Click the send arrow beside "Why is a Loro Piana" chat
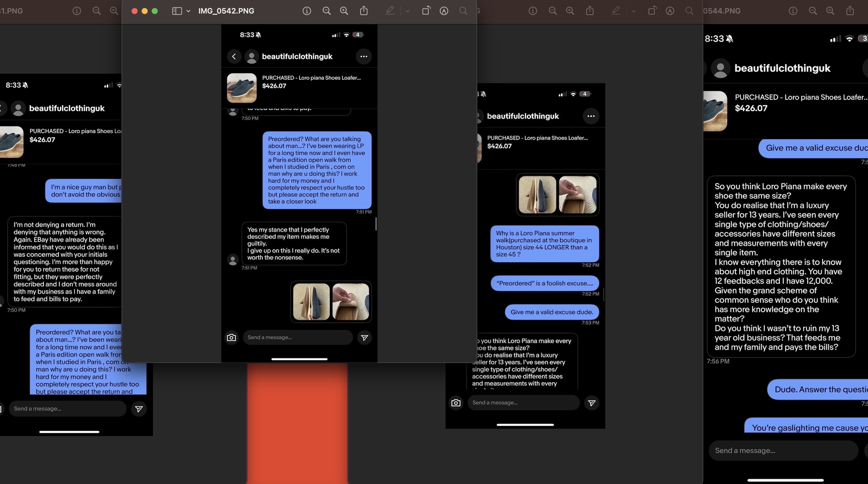The width and height of the screenshot is (868, 484). coord(592,403)
